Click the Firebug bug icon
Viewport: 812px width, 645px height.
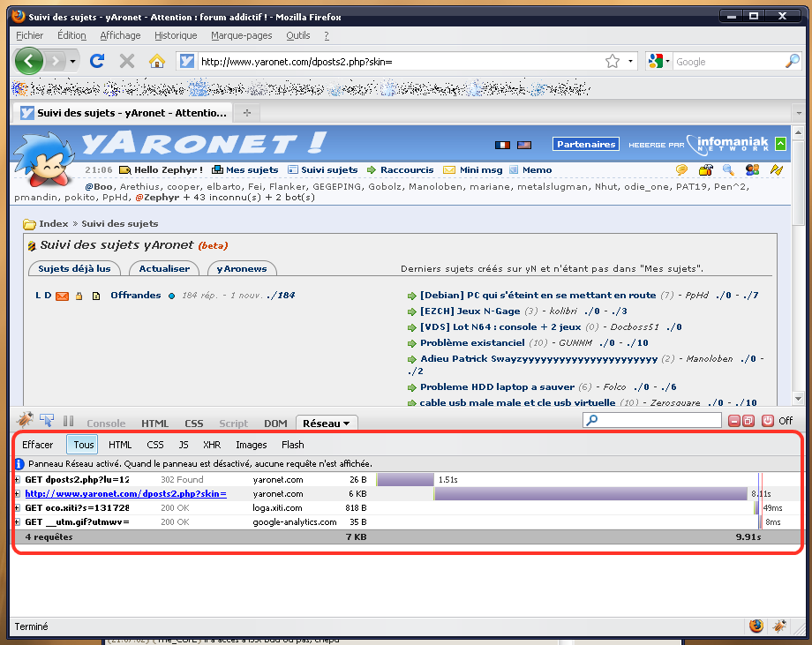pyautogui.click(x=26, y=422)
